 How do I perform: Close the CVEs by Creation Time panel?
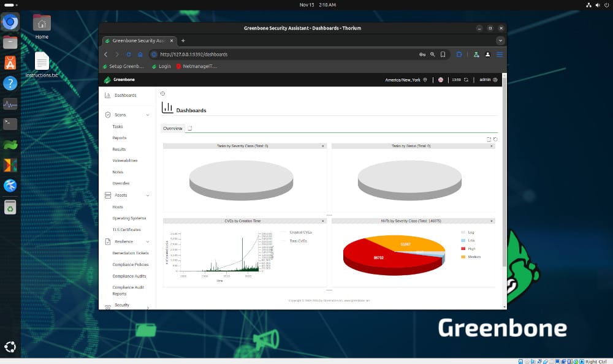[323, 221]
